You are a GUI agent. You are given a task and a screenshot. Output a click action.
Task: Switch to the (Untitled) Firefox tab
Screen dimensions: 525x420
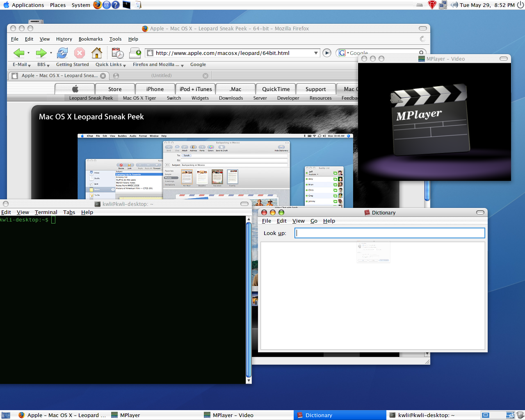pyautogui.click(x=161, y=75)
